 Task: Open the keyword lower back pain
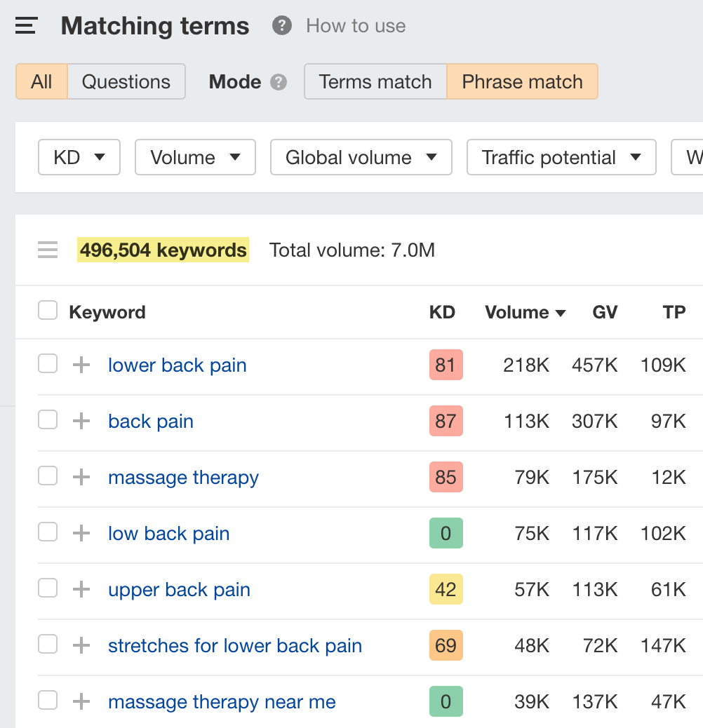177,365
